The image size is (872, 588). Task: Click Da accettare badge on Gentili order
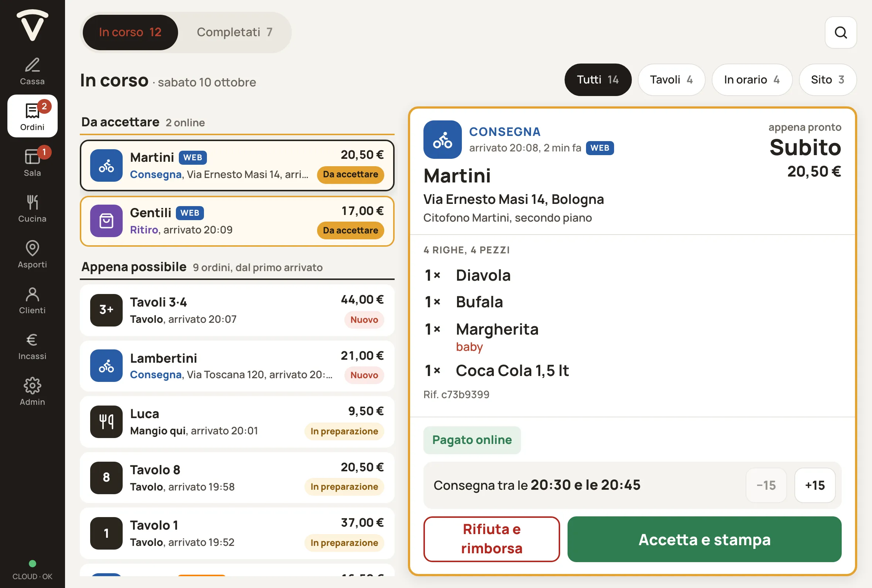coord(350,230)
